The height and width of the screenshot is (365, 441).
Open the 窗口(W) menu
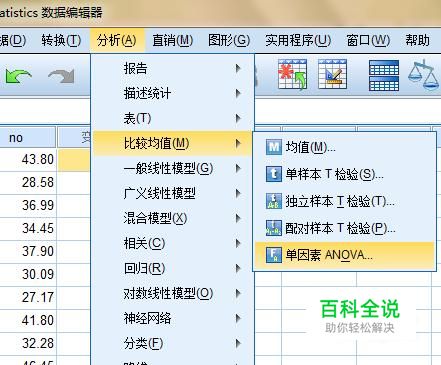tap(368, 41)
